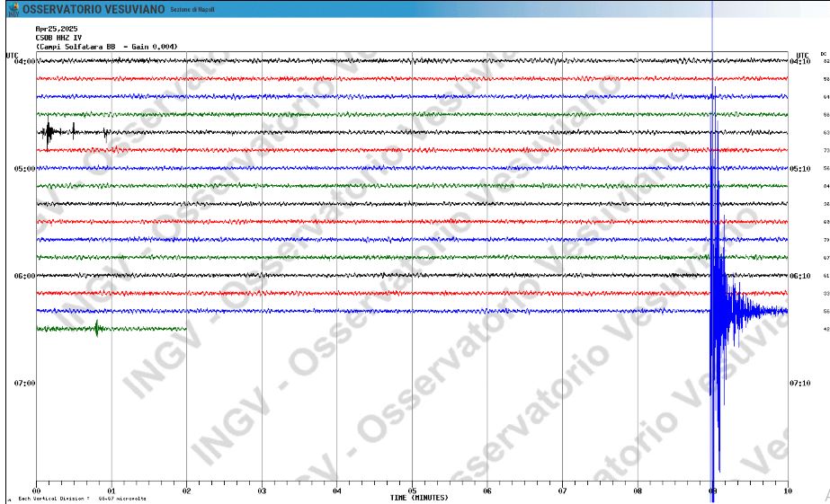Click minute 06 on the time axis

(x=487, y=491)
